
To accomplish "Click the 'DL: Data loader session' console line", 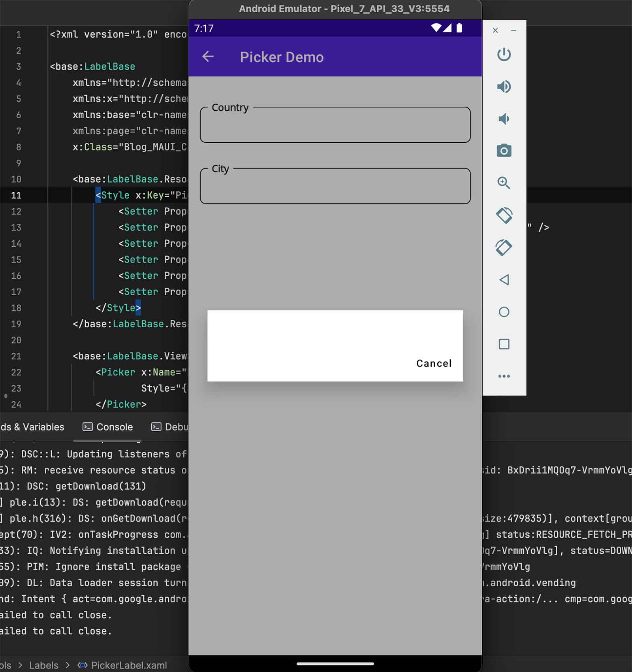I will (x=94, y=583).
